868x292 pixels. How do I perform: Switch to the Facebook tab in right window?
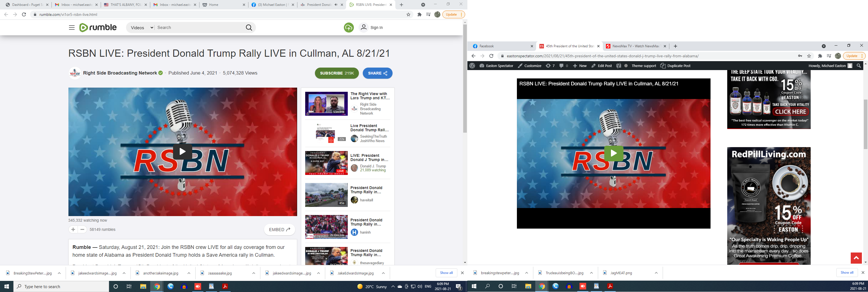pos(499,46)
